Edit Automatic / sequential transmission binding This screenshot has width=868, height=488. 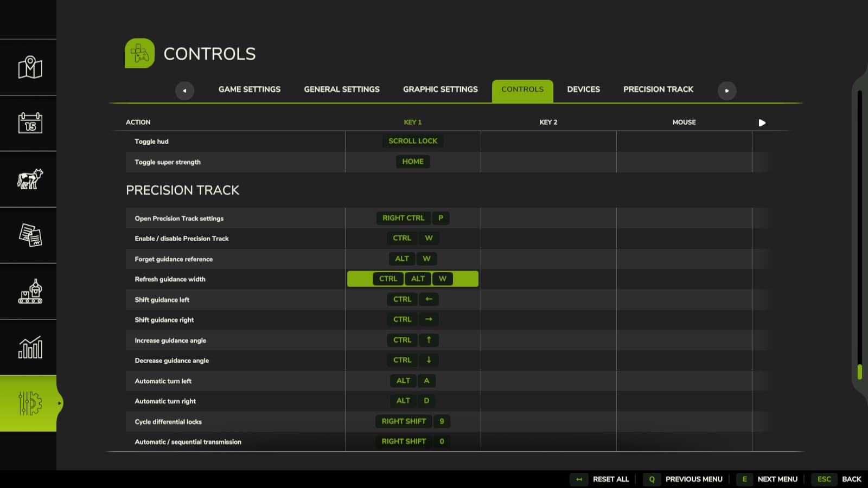[413, 441]
